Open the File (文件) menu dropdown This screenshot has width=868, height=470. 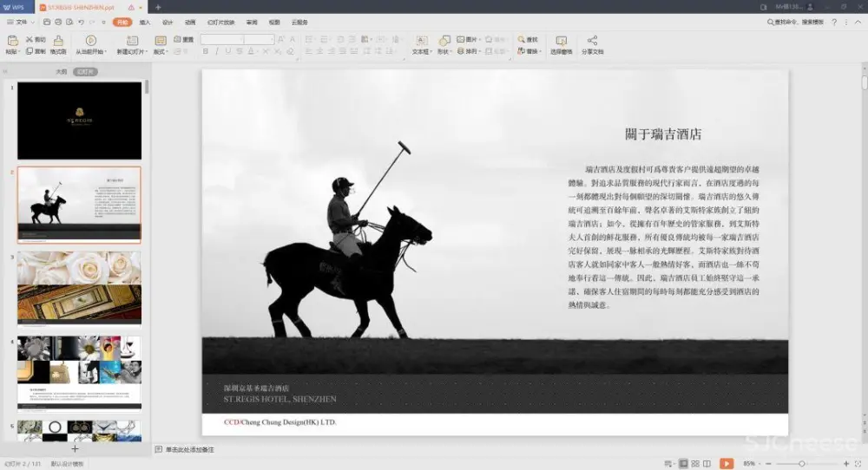[21, 23]
